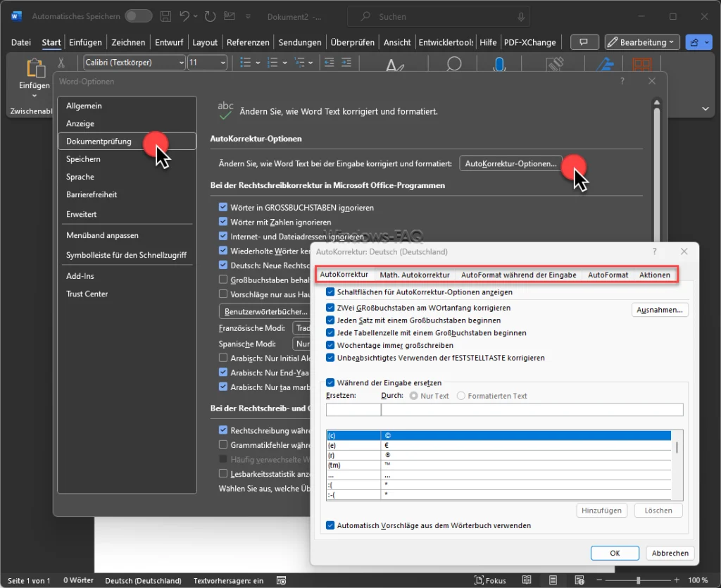Select Speichern in Word-Optionen sidebar
This screenshot has height=588, width=721.
(83, 159)
